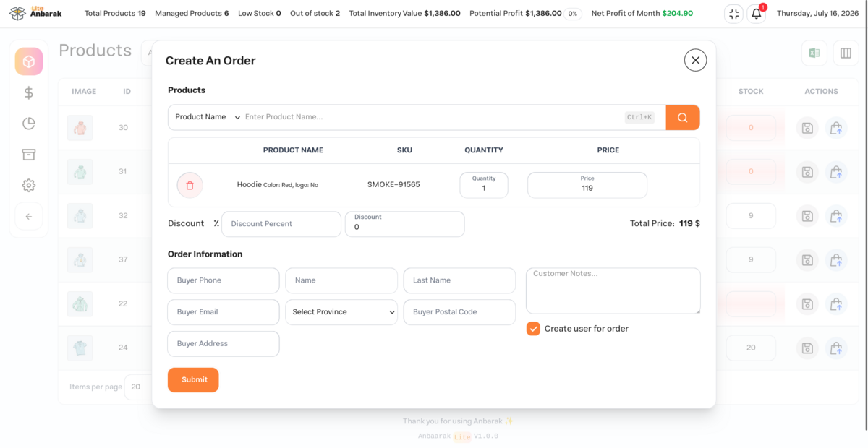This screenshot has height=448, width=868.
Task: Click the orange search magnifier button
Action: (682, 117)
